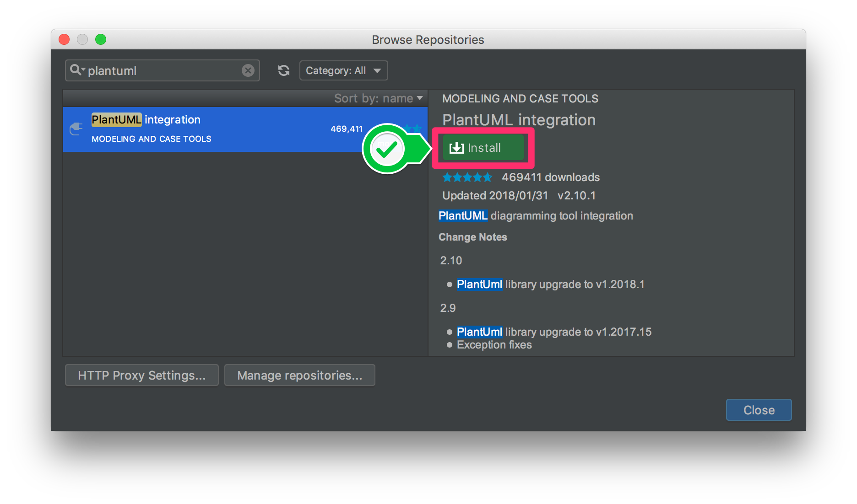Open the Category: All dropdown
Screen dimensions: 857x504
[x=343, y=70]
